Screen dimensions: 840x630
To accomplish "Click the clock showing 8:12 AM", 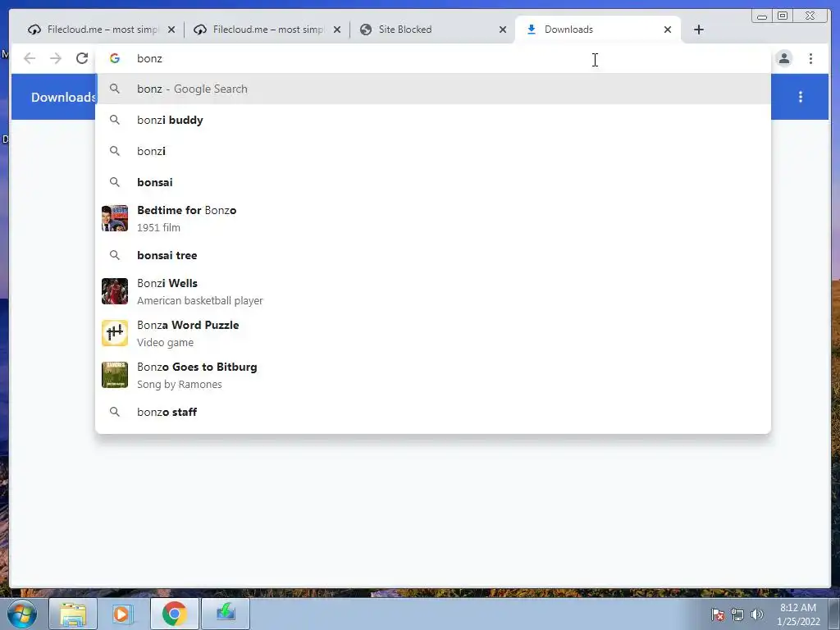I will [x=798, y=614].
